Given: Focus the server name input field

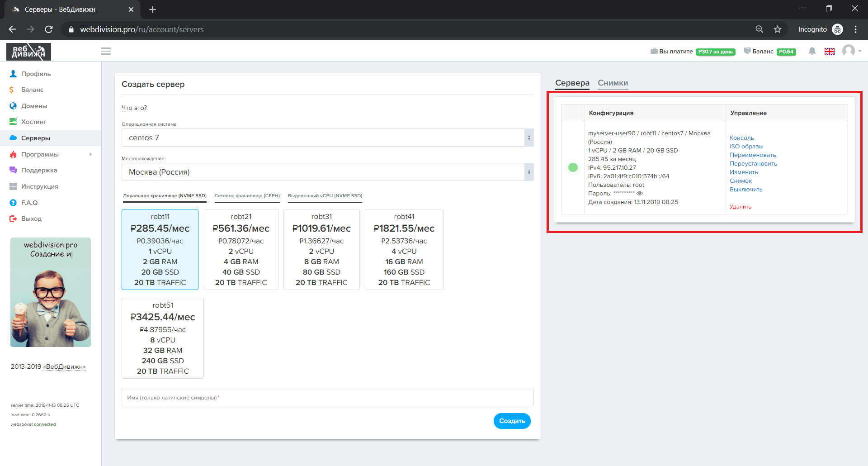Looking at the screenshot, I should click(x=327, y=398).
